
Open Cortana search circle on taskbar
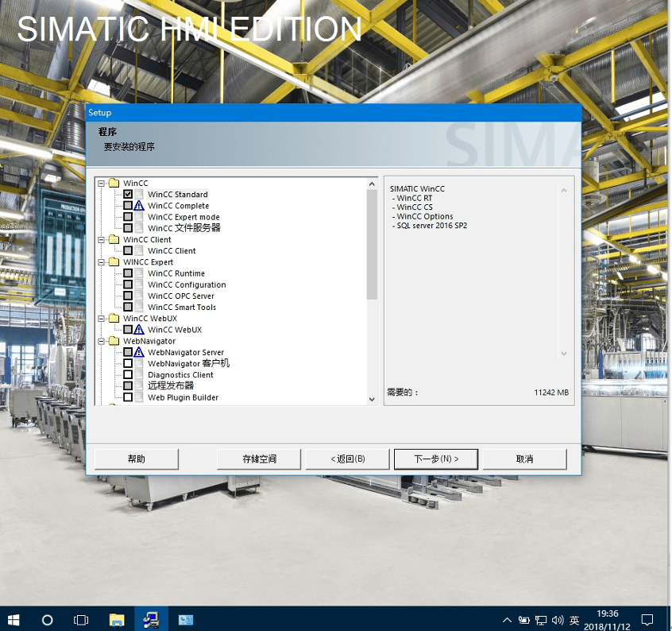[x=47, y=620]
